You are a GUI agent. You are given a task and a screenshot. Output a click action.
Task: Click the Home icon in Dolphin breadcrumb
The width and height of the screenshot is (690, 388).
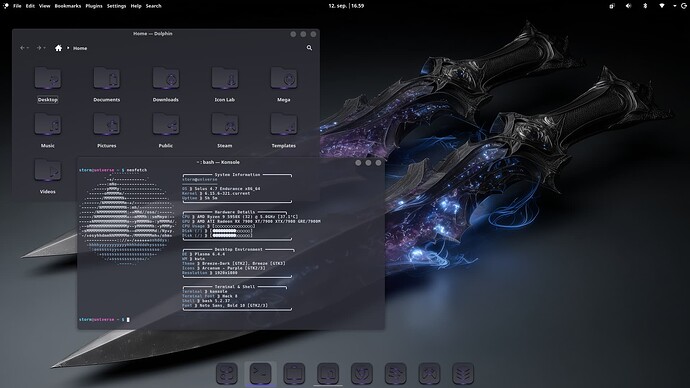58,48
